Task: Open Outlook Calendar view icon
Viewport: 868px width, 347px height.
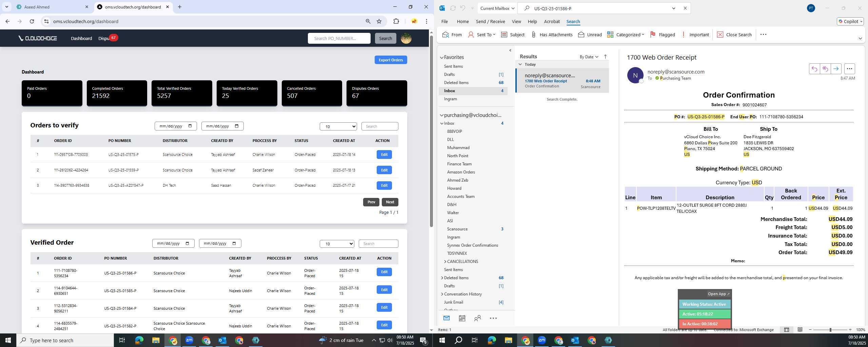Action: (462, 318)
